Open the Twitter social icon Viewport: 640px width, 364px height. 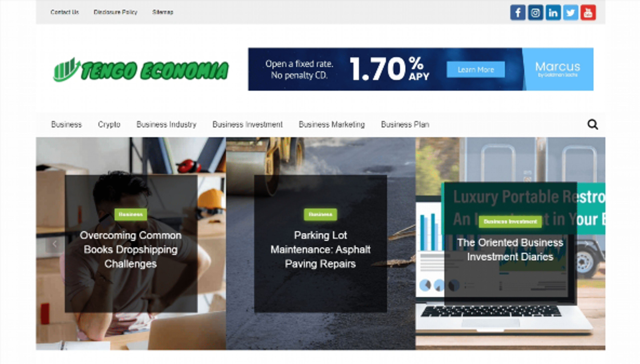pyautogui.click(x=570, y=12)
